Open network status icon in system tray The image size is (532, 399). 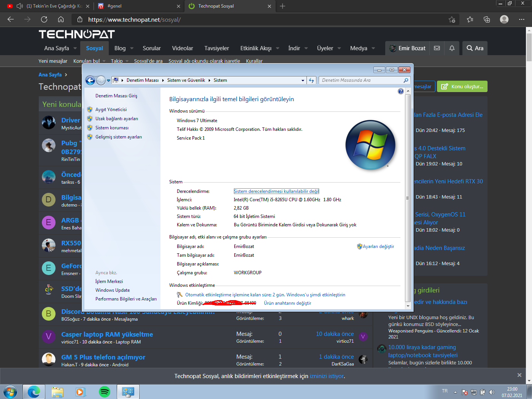473,392
